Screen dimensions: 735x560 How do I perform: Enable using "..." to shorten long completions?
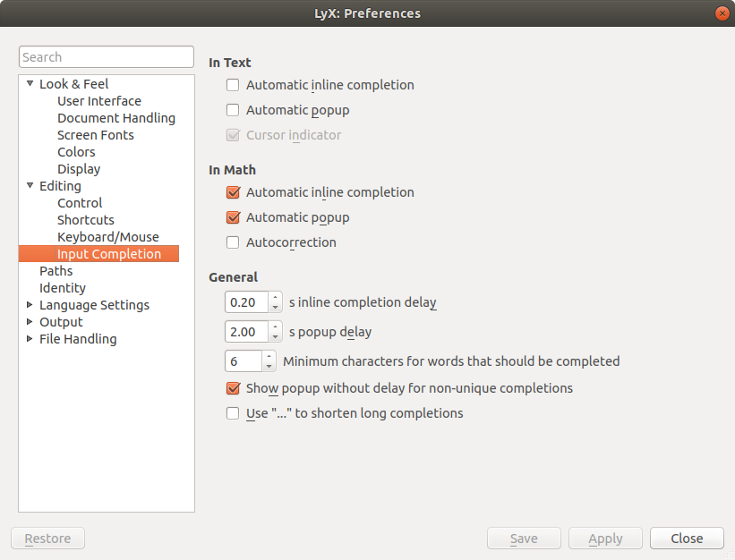coord(233,413)
